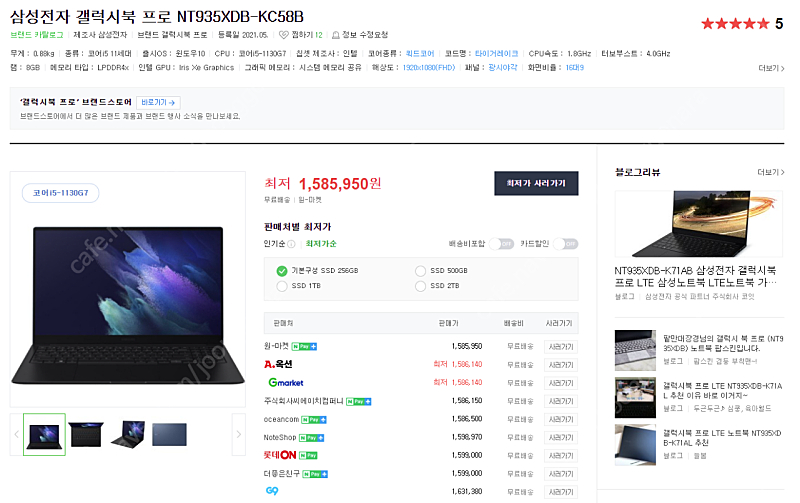Toggle the 배송비포함 switch

502,244
